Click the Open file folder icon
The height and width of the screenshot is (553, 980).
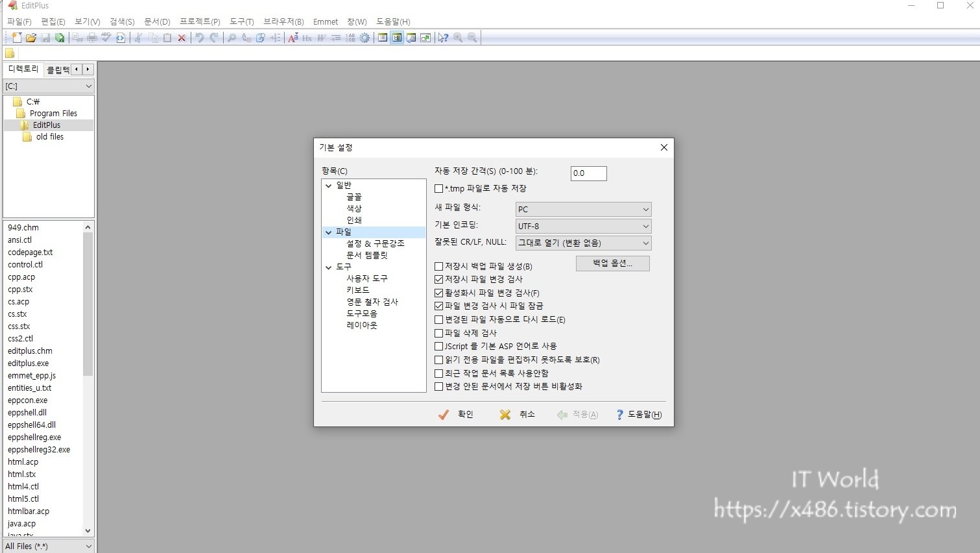coord(31,38)
